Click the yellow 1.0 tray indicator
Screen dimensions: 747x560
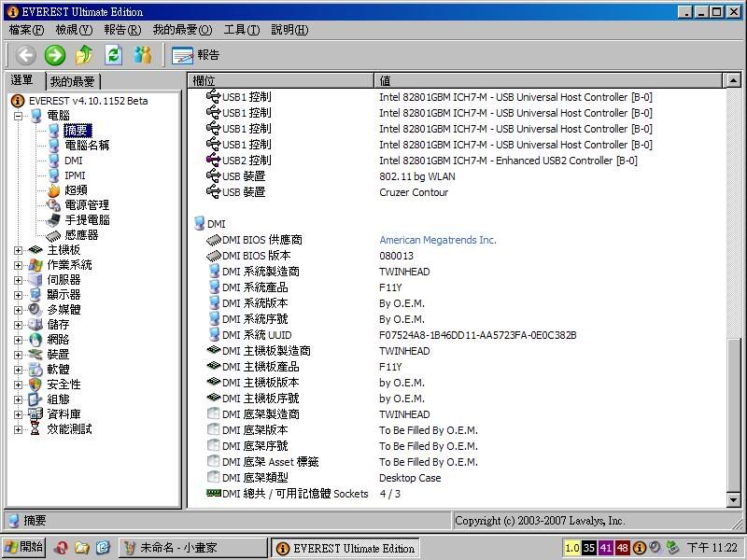(571, 548)
